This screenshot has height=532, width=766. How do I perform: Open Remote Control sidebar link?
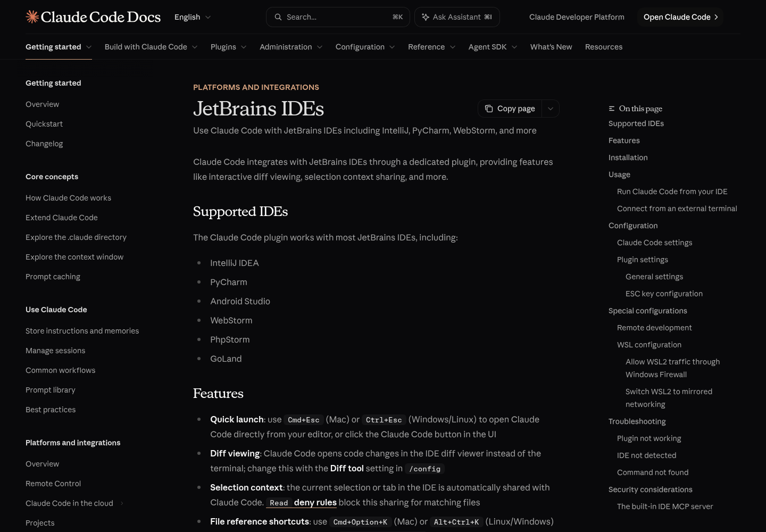53,484
